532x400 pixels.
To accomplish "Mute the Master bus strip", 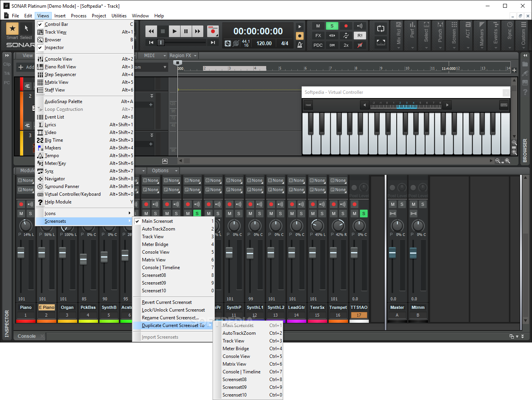I will [x=393, y=204].
